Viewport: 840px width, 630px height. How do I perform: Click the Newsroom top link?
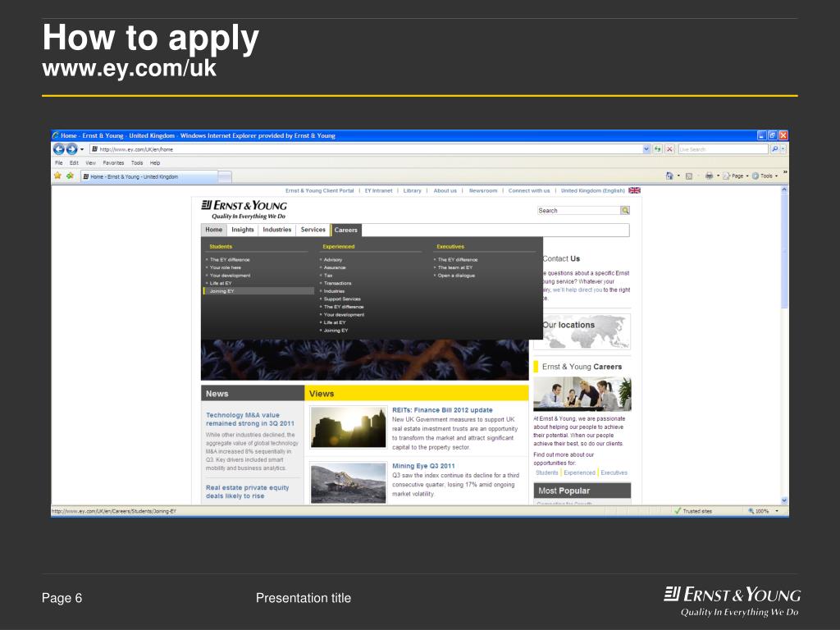483,190
